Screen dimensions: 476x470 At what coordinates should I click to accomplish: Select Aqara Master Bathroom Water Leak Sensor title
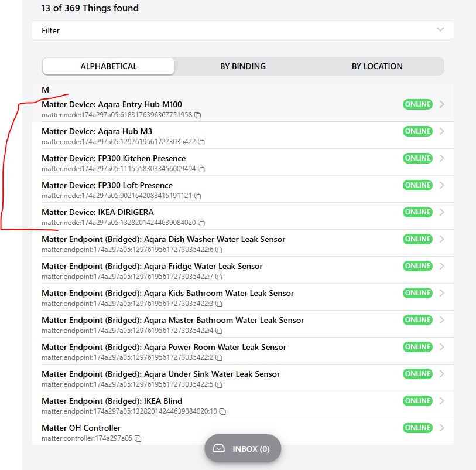(173, 320)
